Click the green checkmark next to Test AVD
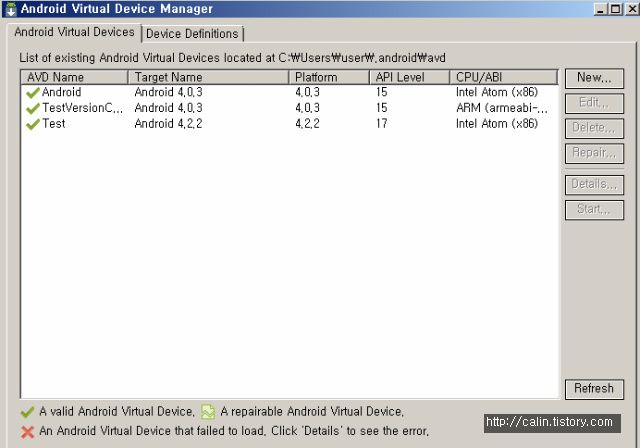The width and height of the screenshot is (640, 448). pos(33,124)
